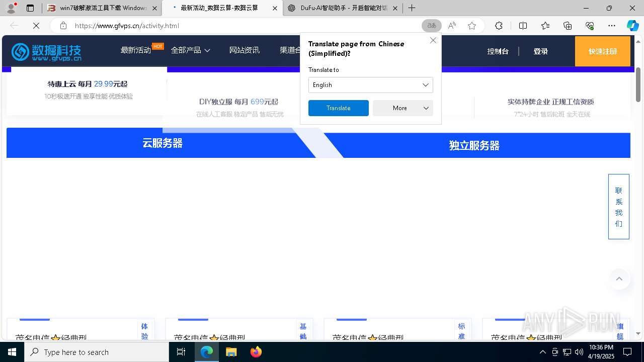The height and width of the screenshot is (362, 644).
Task: Select the 独立服务器 tab
Action: [x=474, y=145]
